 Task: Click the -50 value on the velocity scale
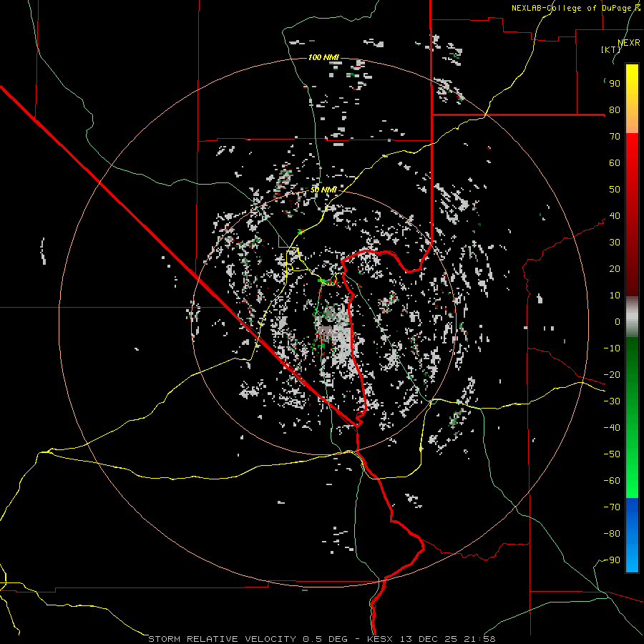[612, 454]
